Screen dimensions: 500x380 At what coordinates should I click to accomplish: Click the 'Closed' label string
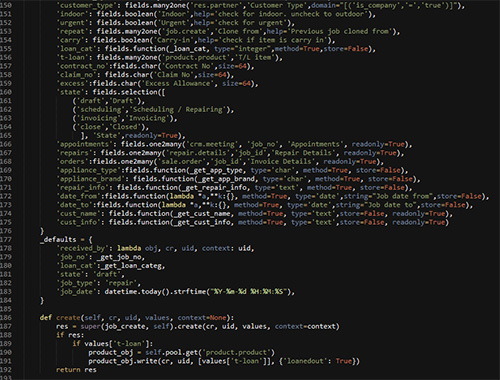[127, 127]
